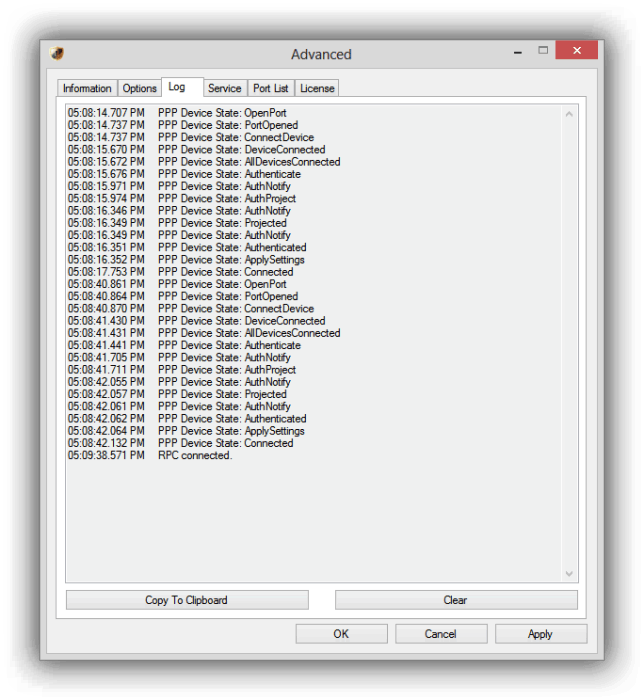Select the 05:08:42.062 PM Authenticated log line
The image size is (644, 700).
click(187, 419)
